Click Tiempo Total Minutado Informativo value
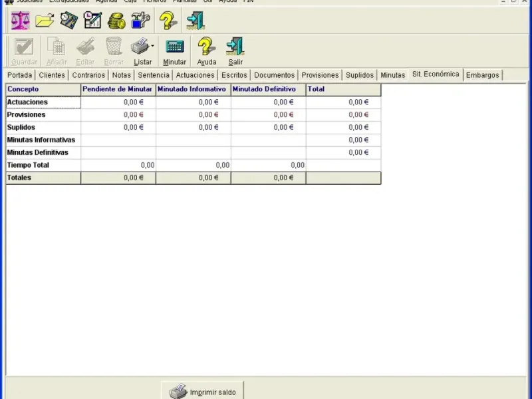Screen dimensions: 532x399 [x=194, y=165]
